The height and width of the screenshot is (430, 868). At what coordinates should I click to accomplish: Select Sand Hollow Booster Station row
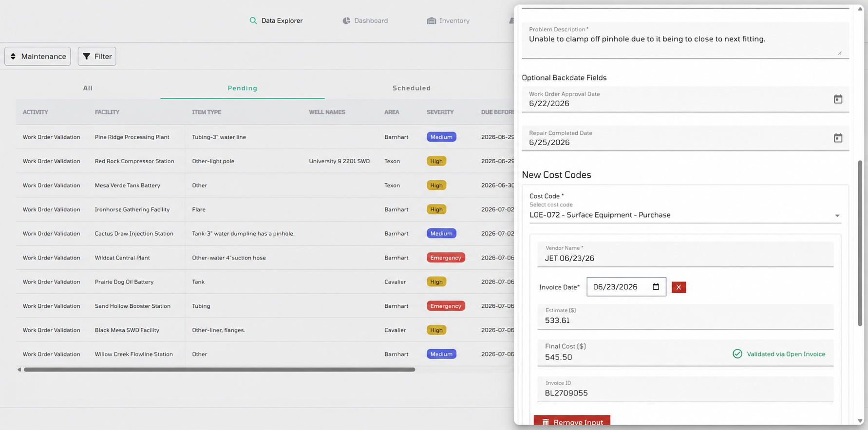click(265, 306)
